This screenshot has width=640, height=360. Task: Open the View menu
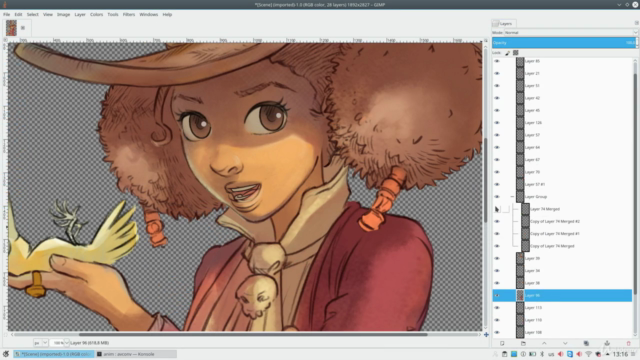point(48,14)
